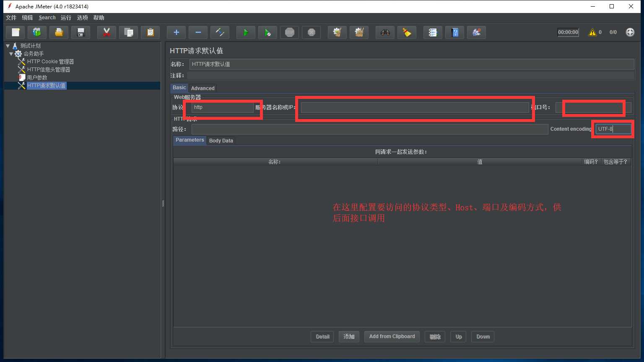Select the Body Data tab
Viewport: 644px width, 362px height.
point(221,140)
